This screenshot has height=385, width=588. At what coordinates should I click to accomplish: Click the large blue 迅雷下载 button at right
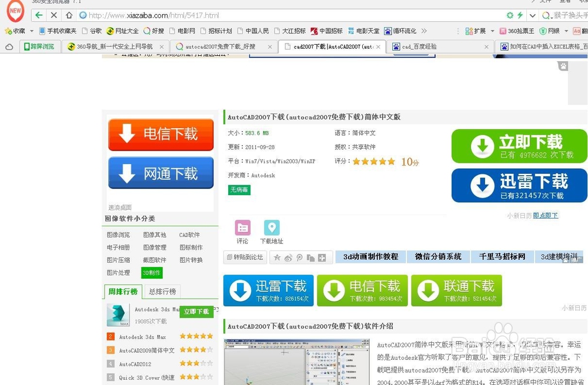(519, 186)
